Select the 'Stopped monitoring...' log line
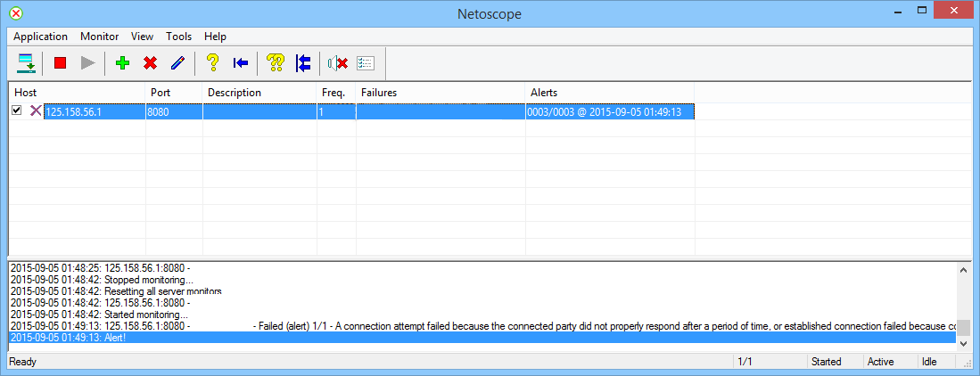Image resolution: width=980 pixels, height=376 pixels. (482, 280)
